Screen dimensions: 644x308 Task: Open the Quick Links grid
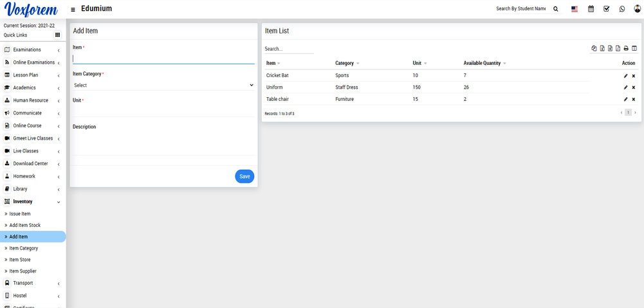[x=57, y=35]
